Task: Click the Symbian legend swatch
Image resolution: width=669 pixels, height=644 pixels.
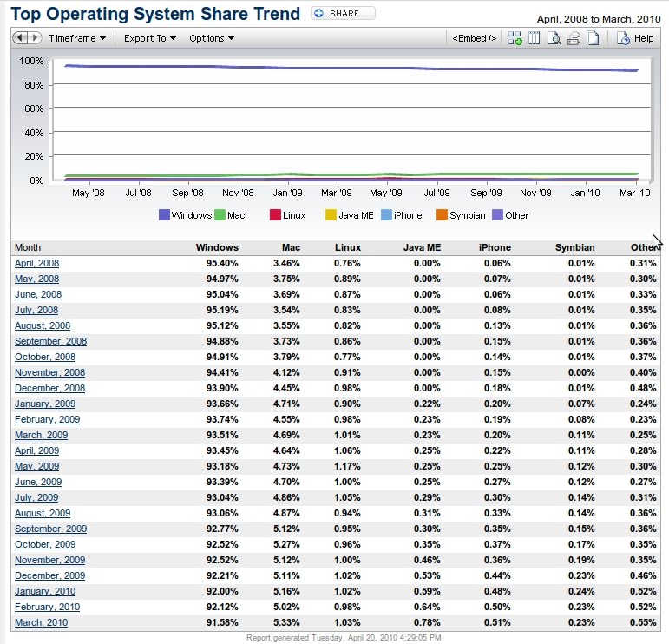Action: point(442,215)
